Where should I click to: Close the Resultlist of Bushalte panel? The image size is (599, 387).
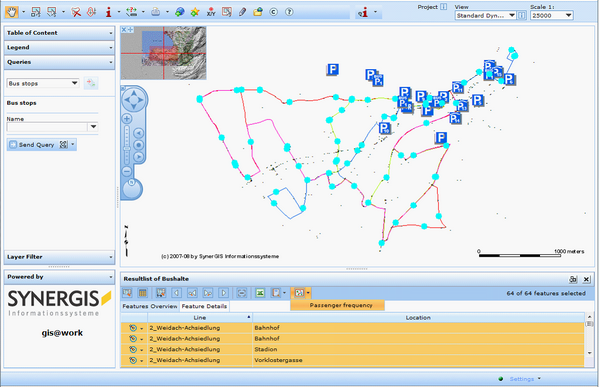coord(587,279)
